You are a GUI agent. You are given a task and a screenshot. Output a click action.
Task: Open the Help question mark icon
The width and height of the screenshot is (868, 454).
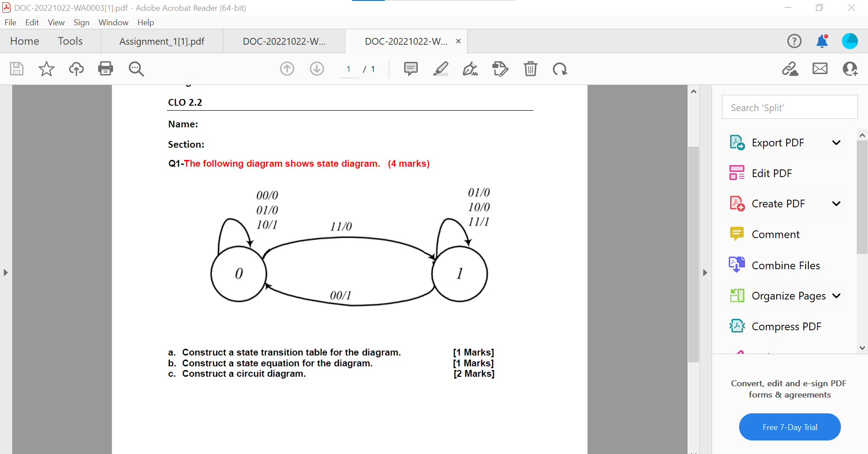click(794, 41)
